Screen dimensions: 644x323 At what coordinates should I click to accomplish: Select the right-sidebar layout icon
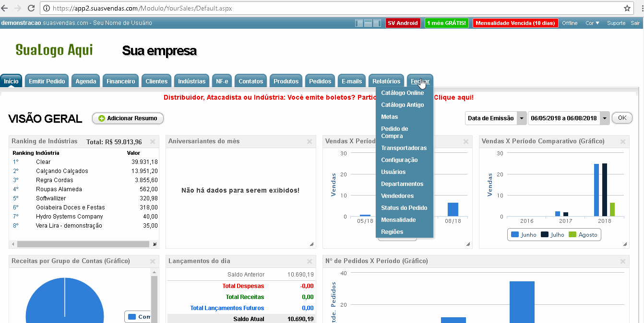click(378, 23)
